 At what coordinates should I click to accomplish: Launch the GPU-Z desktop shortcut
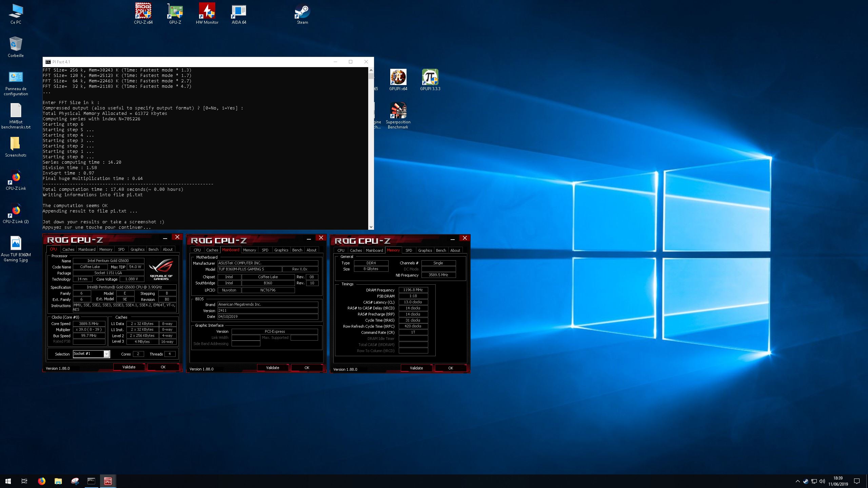tap(175, 14)
